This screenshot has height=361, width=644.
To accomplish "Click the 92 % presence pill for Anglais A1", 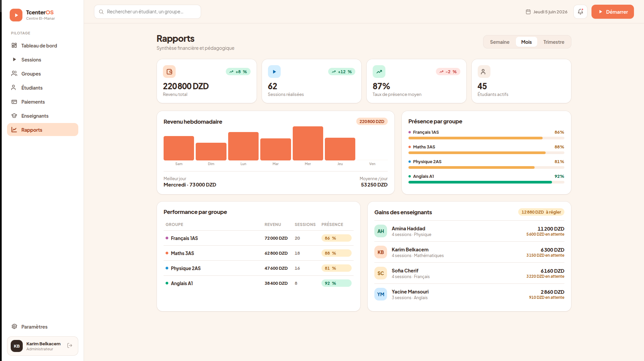I will 336,283.
